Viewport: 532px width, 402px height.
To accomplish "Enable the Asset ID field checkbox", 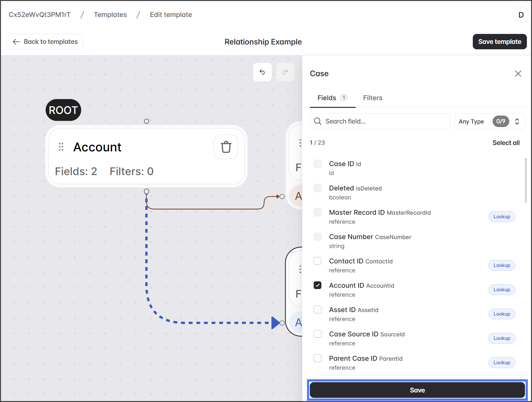I will [x=318, y=310].
